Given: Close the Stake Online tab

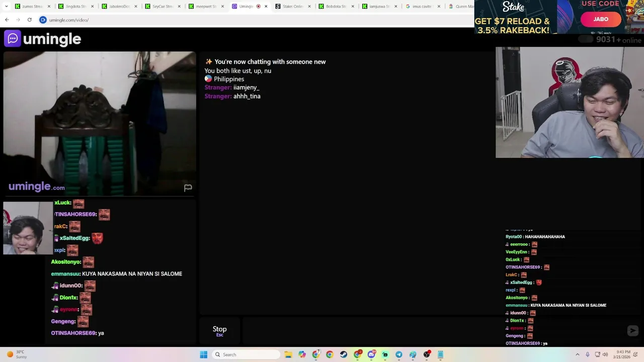Looking at the screenshot, I should pyautogui.click(x=309, y=7).
